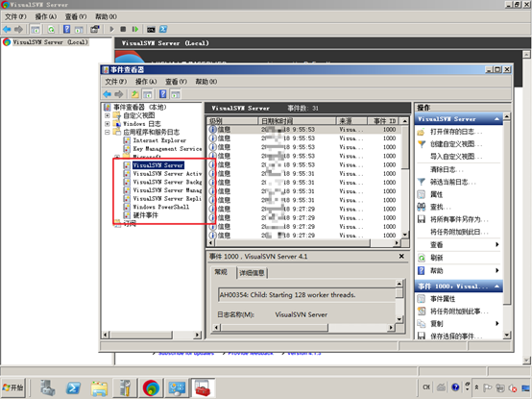Sort by 事件 ID column header
The width and height of the screenshot is (532, 399).
(385, 121)
